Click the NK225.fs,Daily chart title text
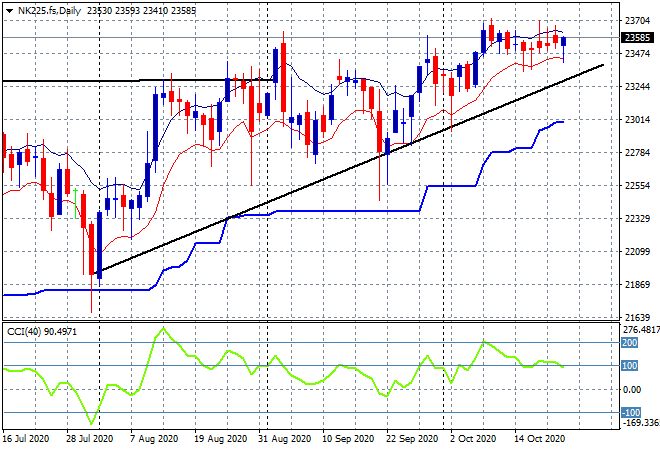The height and width of the screenshot is (450, 660). 49,11
